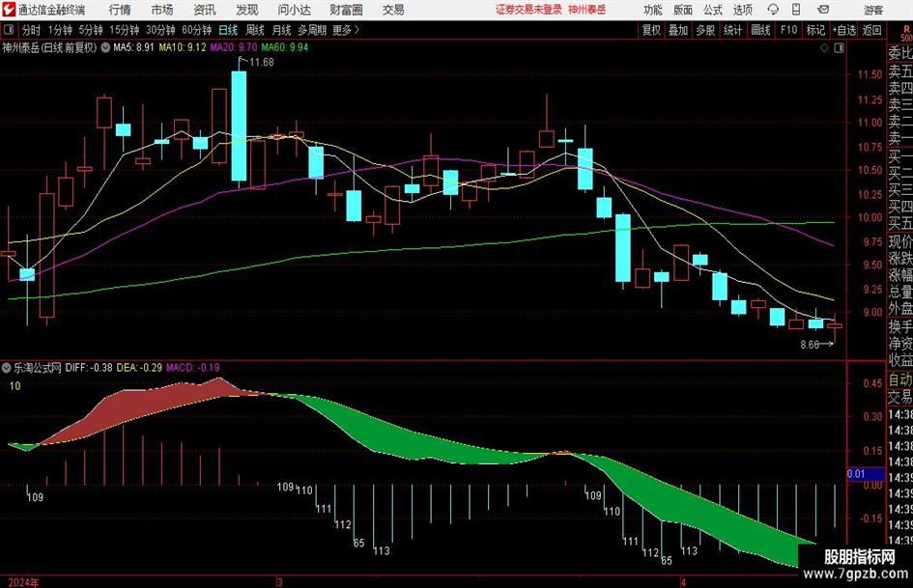This screenshot has width=913, height=588.
Task: Expand the MACD indicator dropdown beside 乐淘公式网
Action: point(7,367)
